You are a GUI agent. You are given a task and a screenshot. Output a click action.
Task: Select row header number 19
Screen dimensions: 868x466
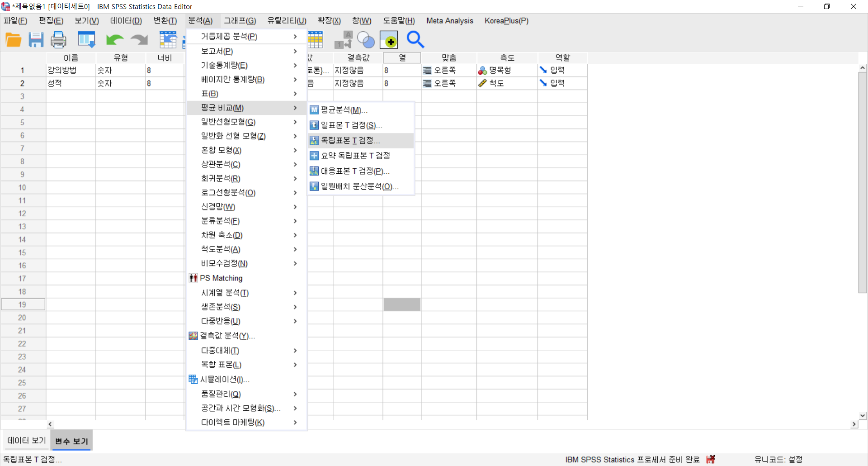click(23, 305)
